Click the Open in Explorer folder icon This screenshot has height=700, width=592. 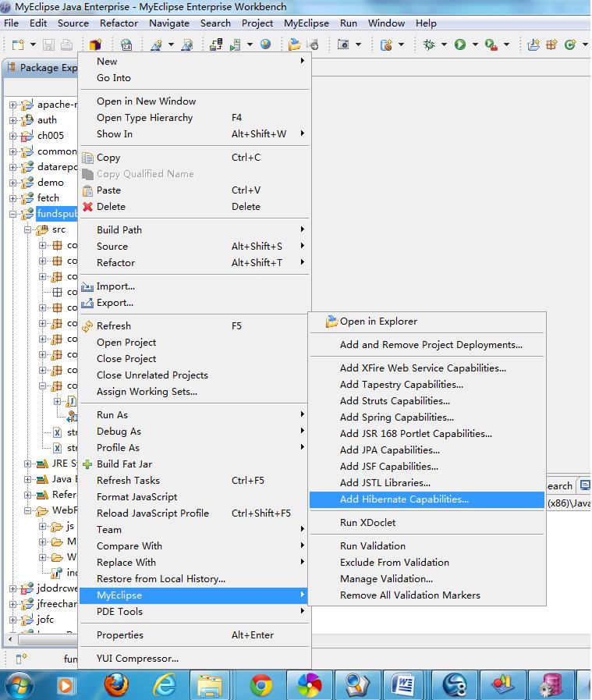(x=331, y=322)
